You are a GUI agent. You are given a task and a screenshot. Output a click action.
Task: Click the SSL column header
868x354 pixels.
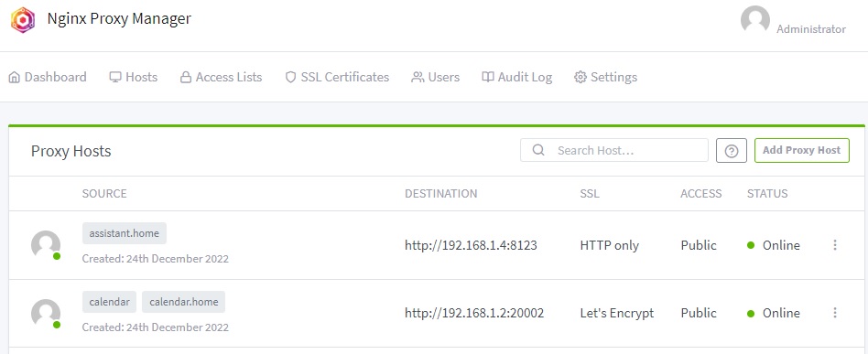[590, 194]
